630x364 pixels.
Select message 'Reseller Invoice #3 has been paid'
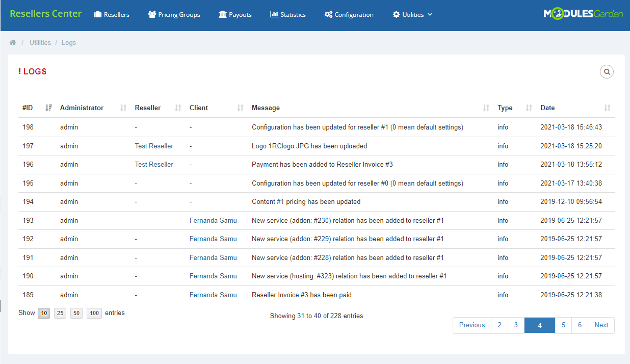tap(302, 295)
